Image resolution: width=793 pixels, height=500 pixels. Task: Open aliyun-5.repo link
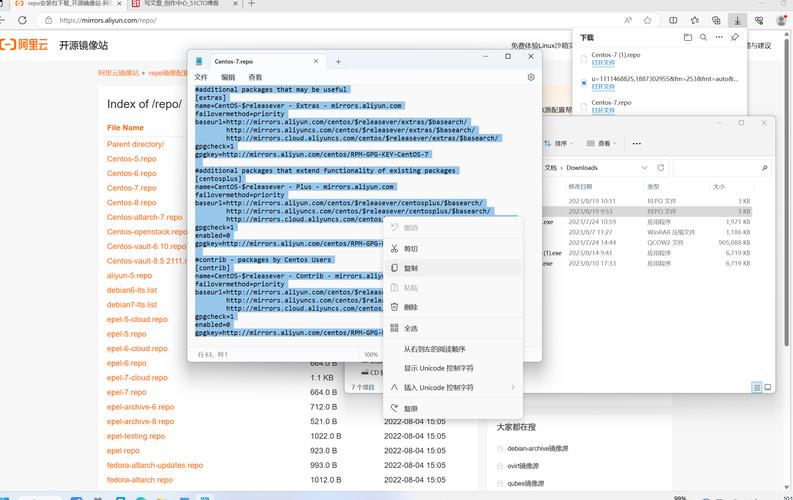tap(129, 276)
